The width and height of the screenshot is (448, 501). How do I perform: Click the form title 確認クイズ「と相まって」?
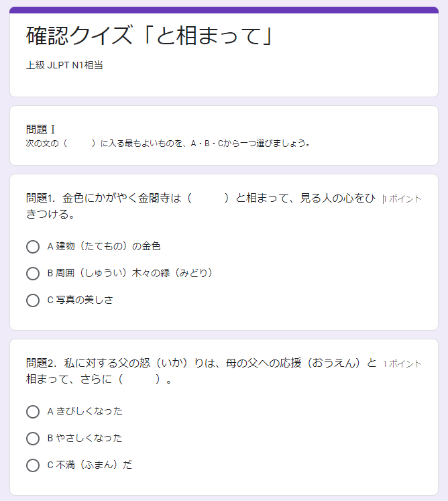(x=150, y=36)
